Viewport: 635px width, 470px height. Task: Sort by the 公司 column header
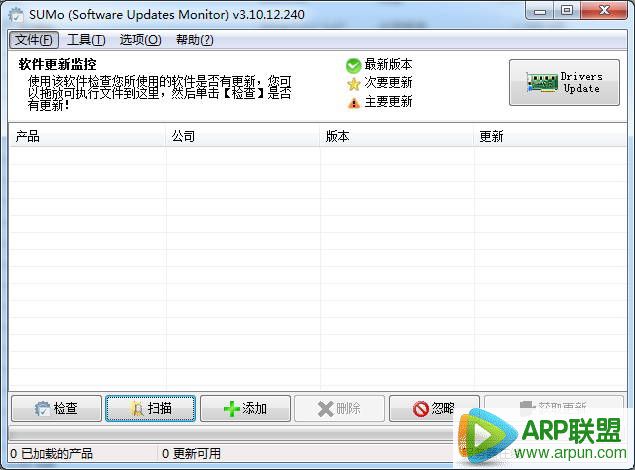click(x=242, y=136)
